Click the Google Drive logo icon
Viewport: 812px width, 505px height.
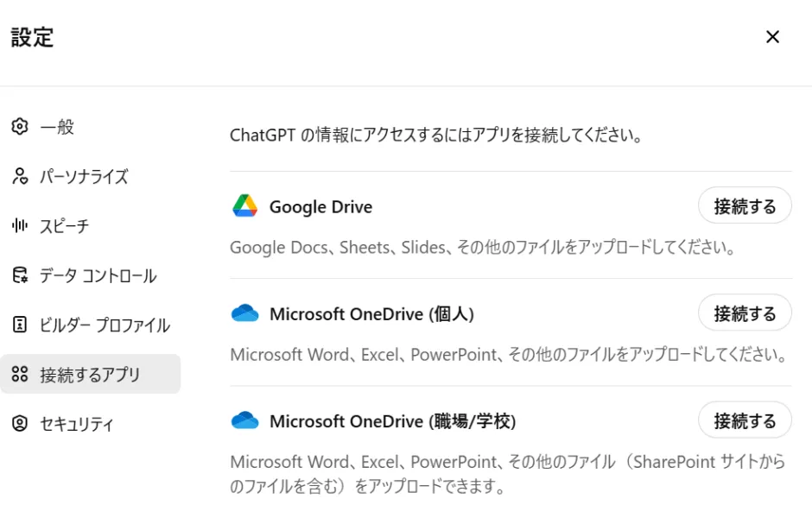click(x=245, y=206)
